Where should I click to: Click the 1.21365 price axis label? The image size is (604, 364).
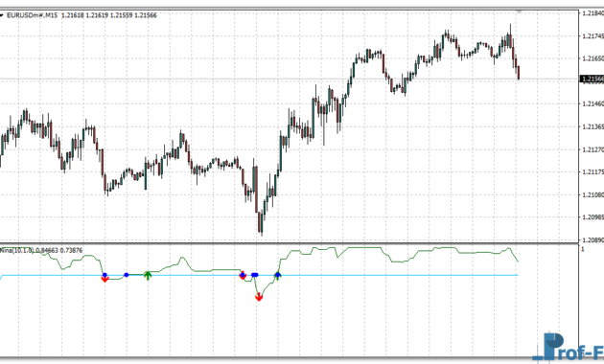592,126
